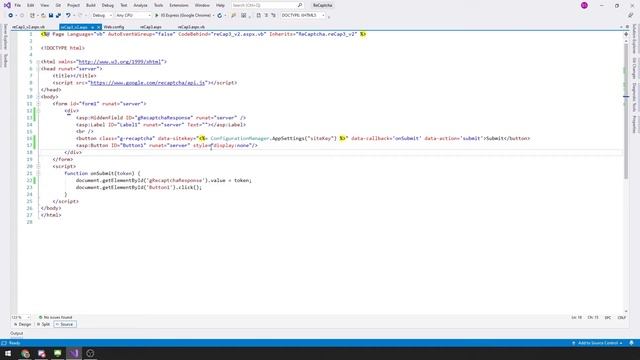Open the Output panel tab
The image size is (640, 360).
click(17, 333)
